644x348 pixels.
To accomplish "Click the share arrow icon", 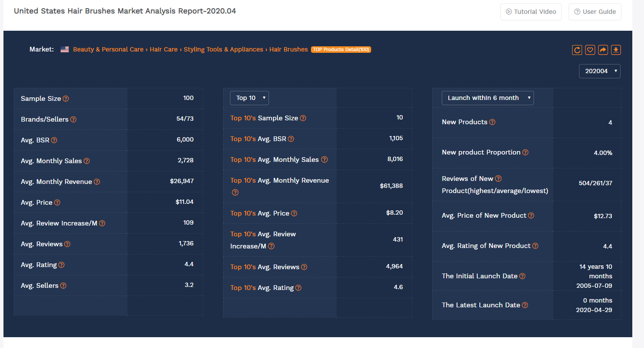I will [603, 50].
